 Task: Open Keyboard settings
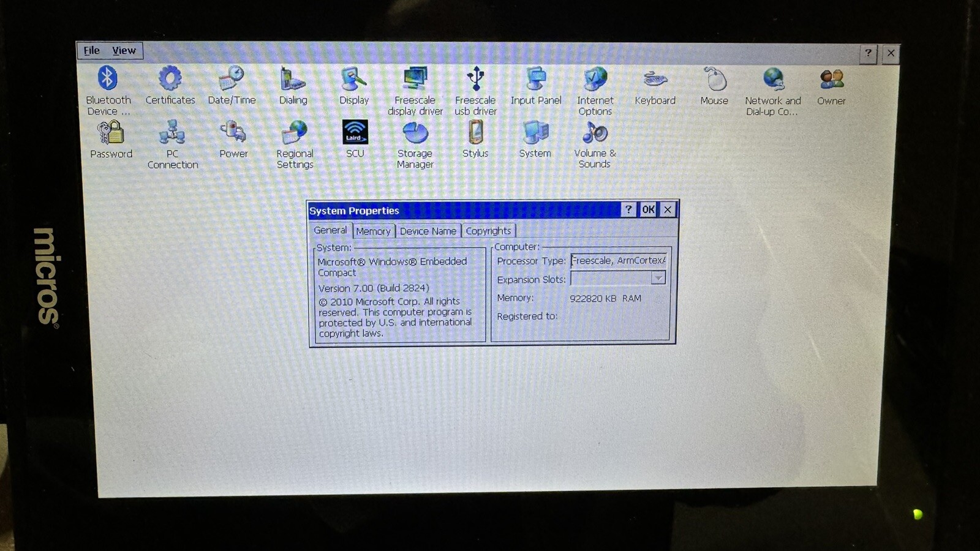pyautogui.click(x=655, y=86)
